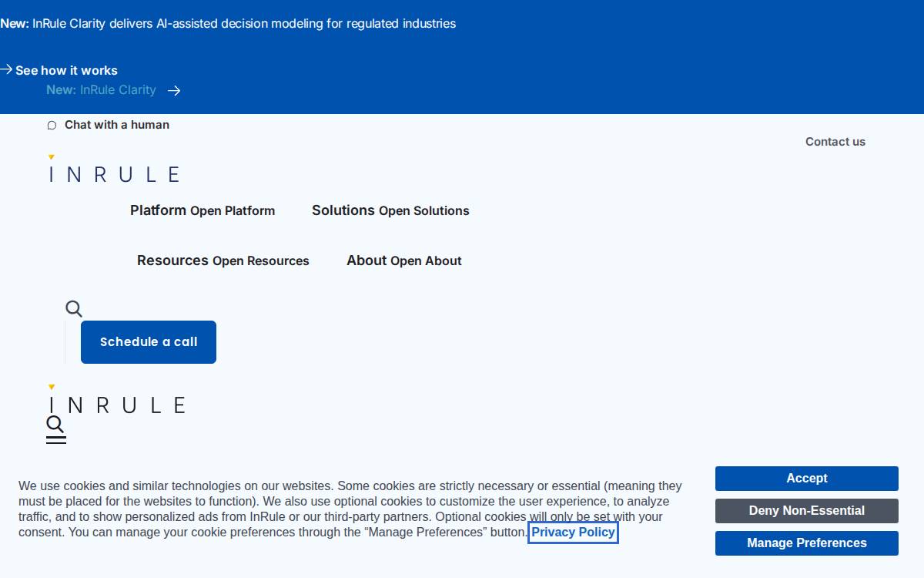Click the arrow icon beside 'See how it works'
This screenshot has width=924, height=578.
click(7, 69)
